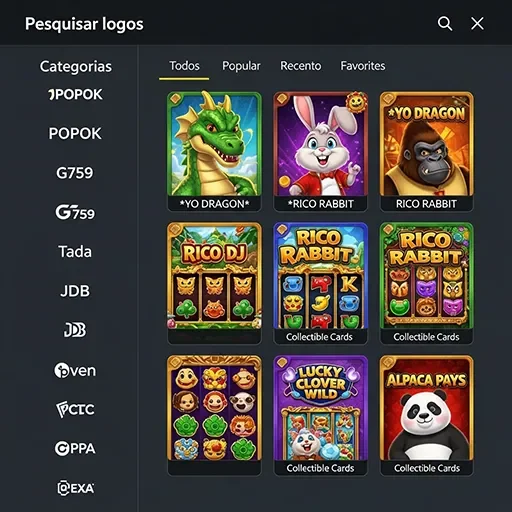The image size is (512, 512).
Task: Switch to the Todos tab
Action: point(184,66)
